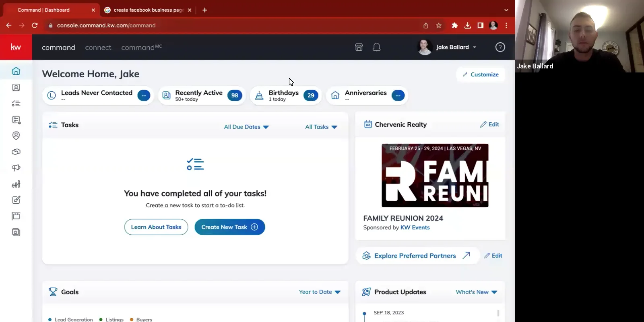Click the browser back arrow
This screenshot has height=322, width=644.
(9, 25)
